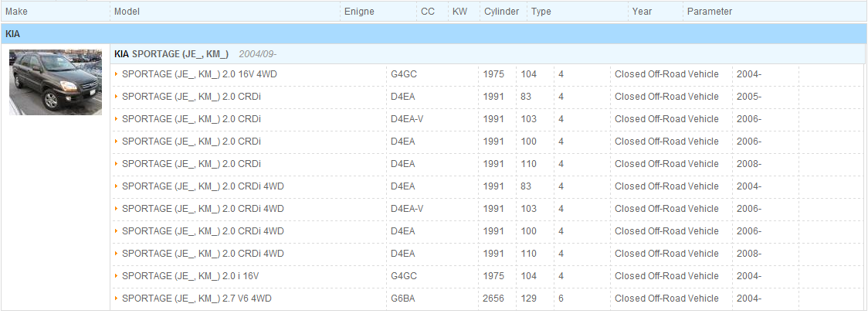Select Closed Off-Road Vehicle in 2.7 V6 row
Image resolution: width=868 pixels, height=314 pixels.
coord(666,299)
